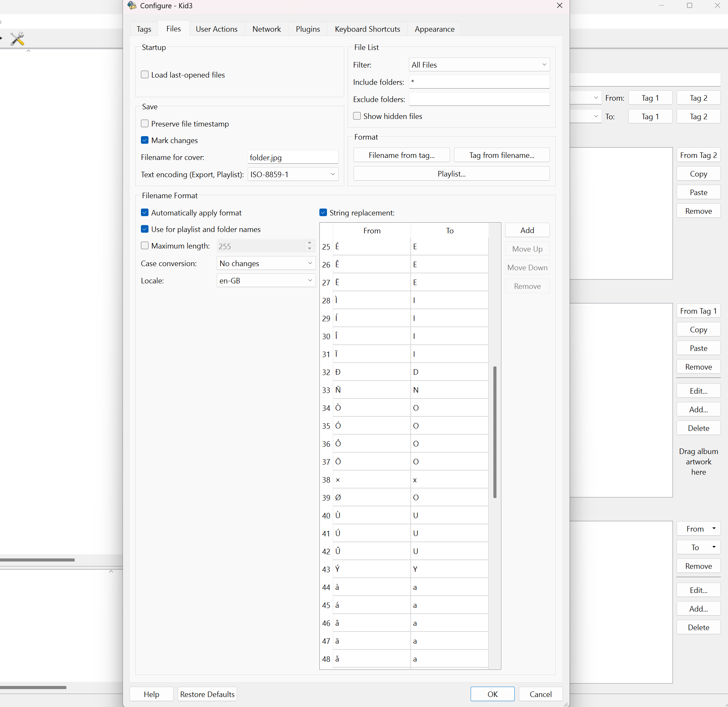
Task: Click the Include folders input field
Action: click(x=479, y=82)
